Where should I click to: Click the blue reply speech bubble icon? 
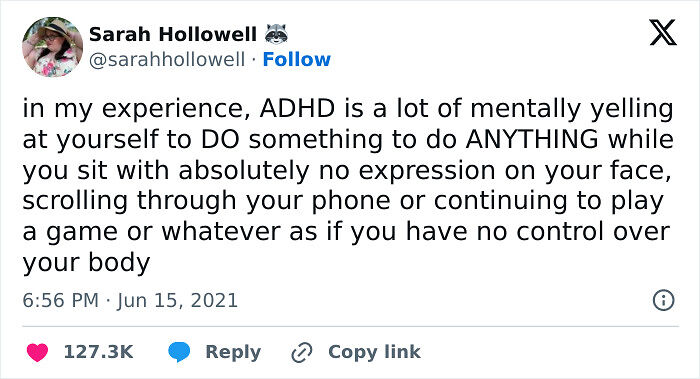[179, 352]
